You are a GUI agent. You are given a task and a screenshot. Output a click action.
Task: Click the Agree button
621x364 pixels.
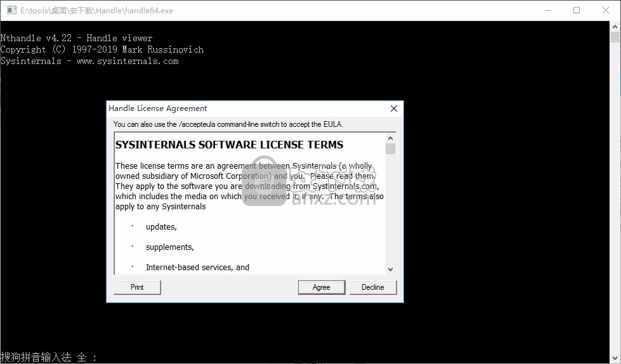[321, 287]
